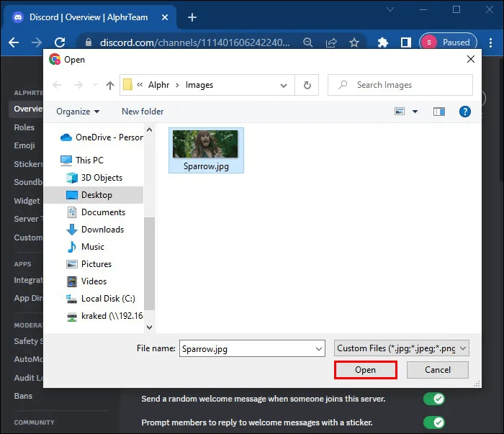Open a new browser tab
Screen dimensions: 504x434
(x=192, y=17)
